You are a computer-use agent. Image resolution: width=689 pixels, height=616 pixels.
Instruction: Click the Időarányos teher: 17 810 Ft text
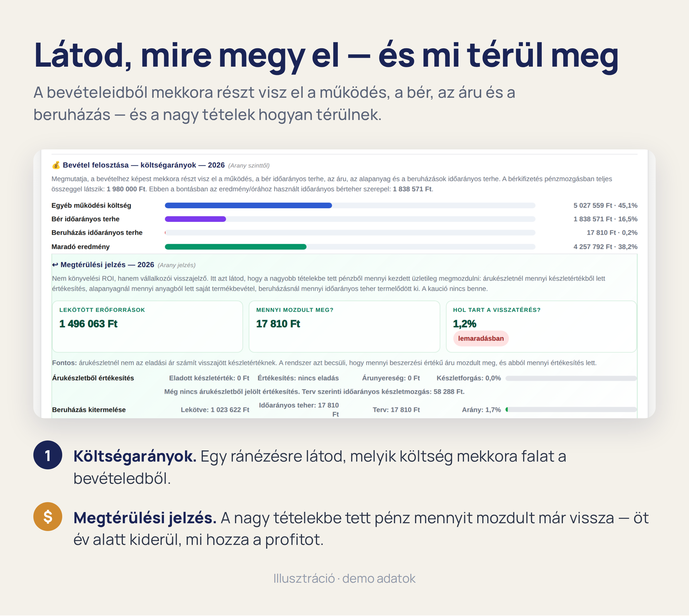[299, 410]
